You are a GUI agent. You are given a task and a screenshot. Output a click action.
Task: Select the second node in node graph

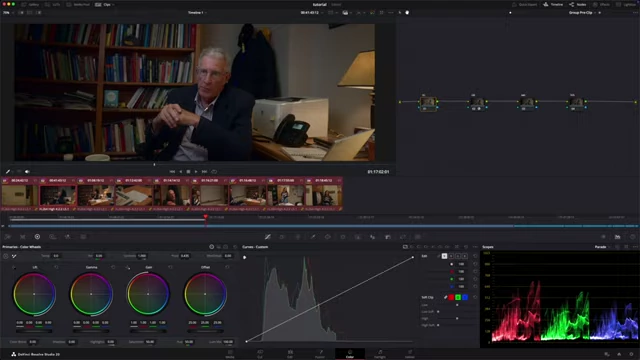click(x=478, y=102)
